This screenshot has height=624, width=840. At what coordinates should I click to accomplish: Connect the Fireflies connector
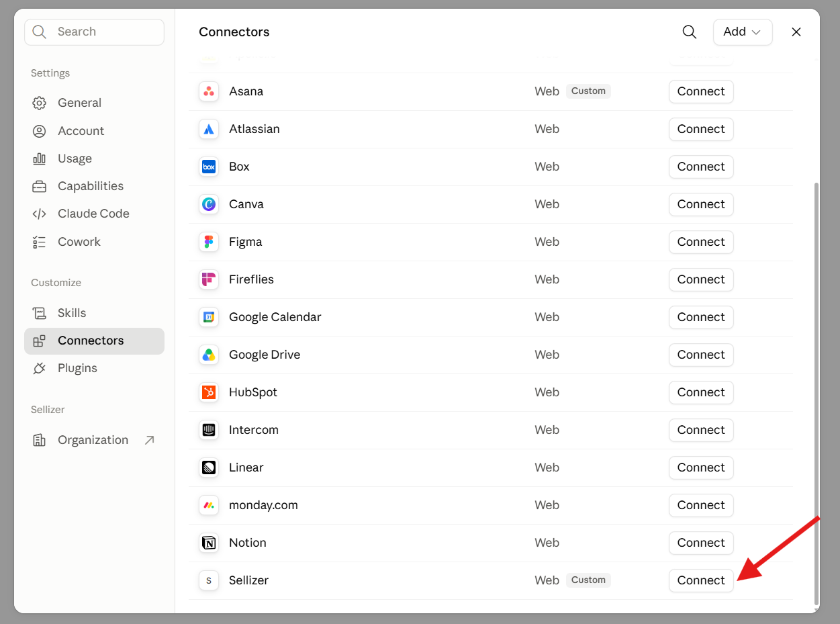tap(701, 279)
